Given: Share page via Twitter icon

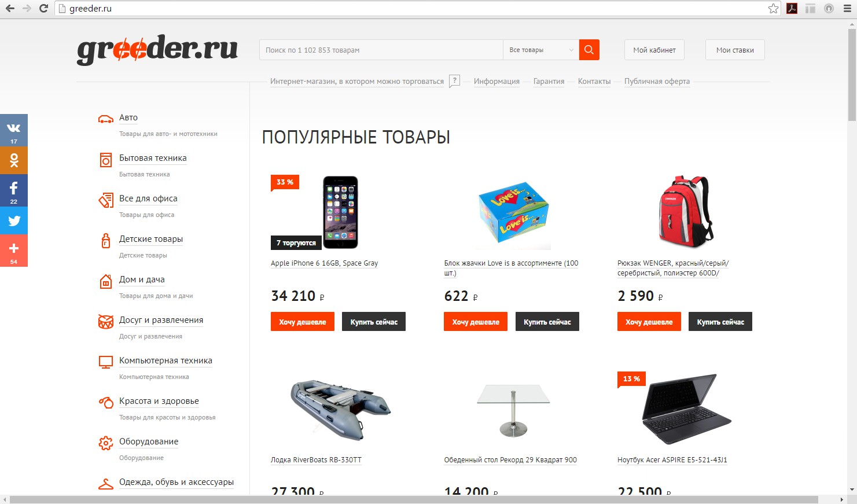Looking at the screenshot, I should click(14, 220).
